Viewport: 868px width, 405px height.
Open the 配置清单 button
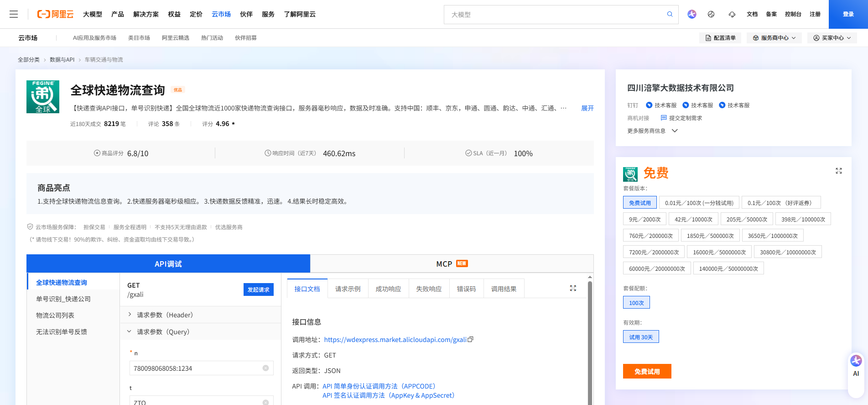[720, 38]
